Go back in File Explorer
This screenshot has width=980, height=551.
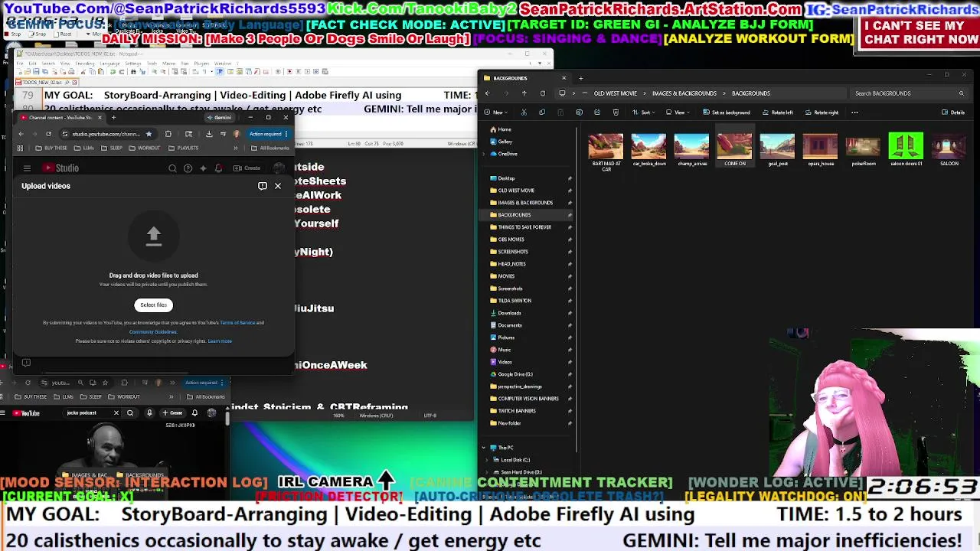coord(488,93)
